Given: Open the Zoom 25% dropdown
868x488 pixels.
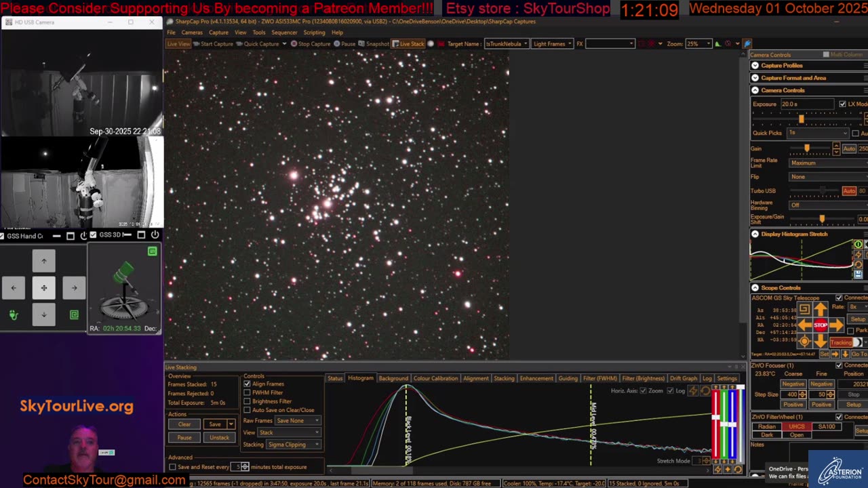Looking at the screenshot, I should pos(698,43).
